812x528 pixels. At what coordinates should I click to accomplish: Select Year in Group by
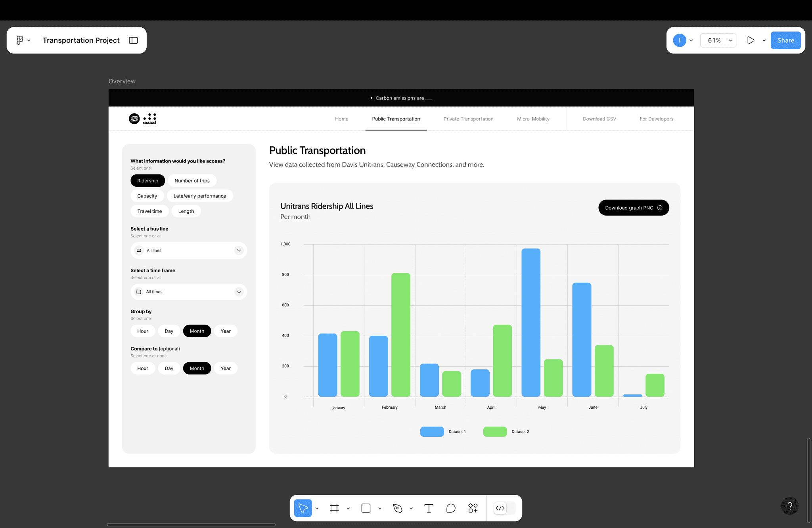tap(225, 331)
